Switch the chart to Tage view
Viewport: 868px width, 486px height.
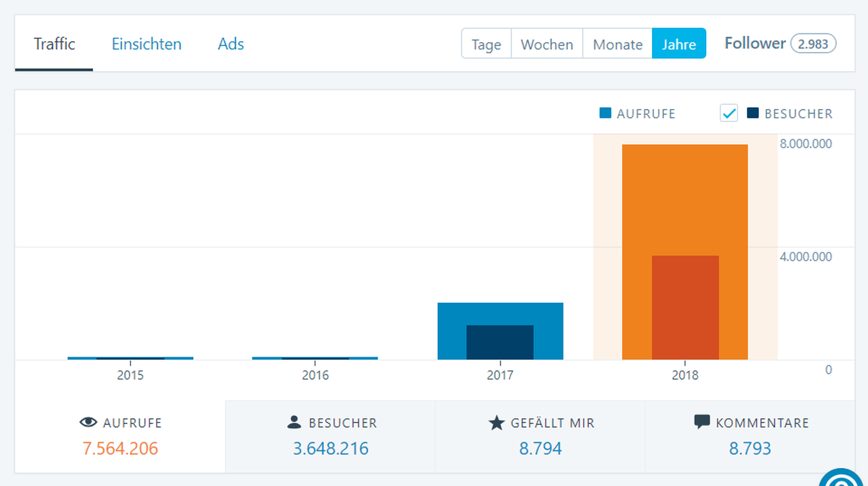coord(486,44)
